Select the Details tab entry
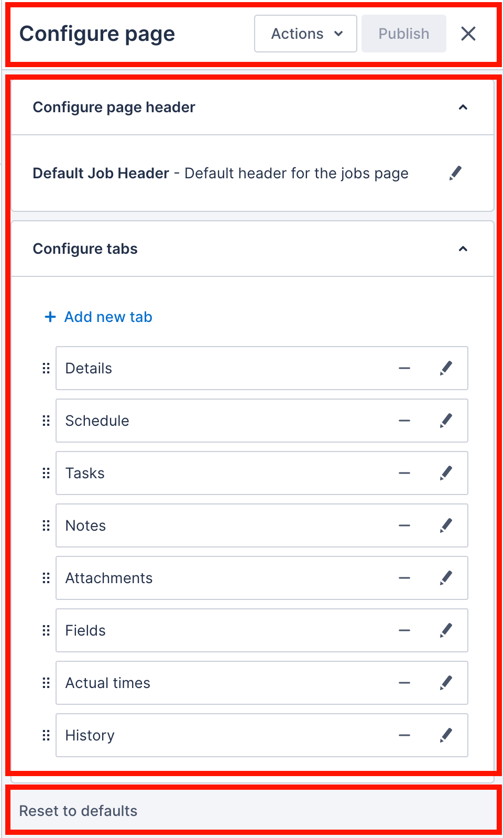 [x=210, y=368]
